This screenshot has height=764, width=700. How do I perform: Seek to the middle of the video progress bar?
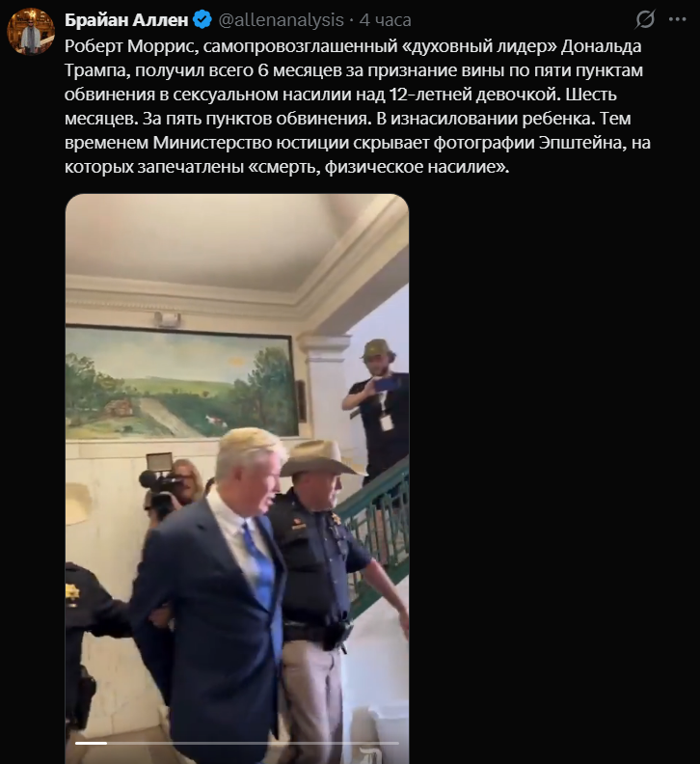pyautogui.click(x=237, y=743)
